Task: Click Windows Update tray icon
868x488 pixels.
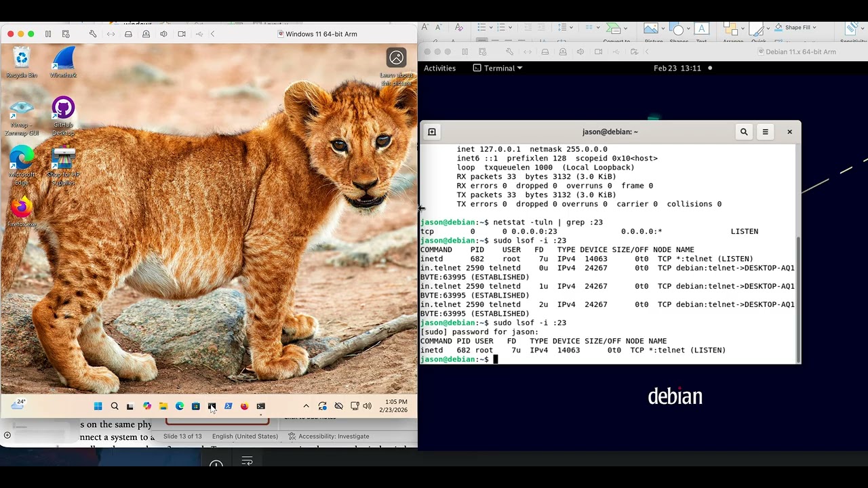Action: (x=322, y=406)
